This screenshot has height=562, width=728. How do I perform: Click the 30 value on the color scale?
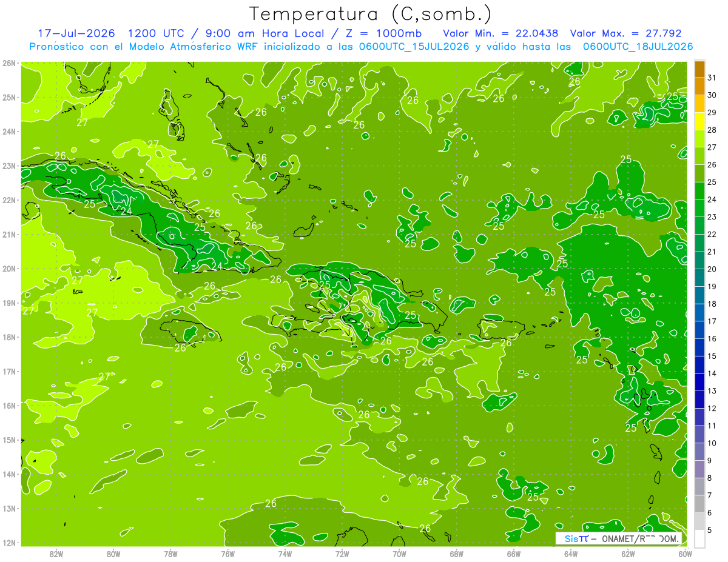click(x=712, y=95)
